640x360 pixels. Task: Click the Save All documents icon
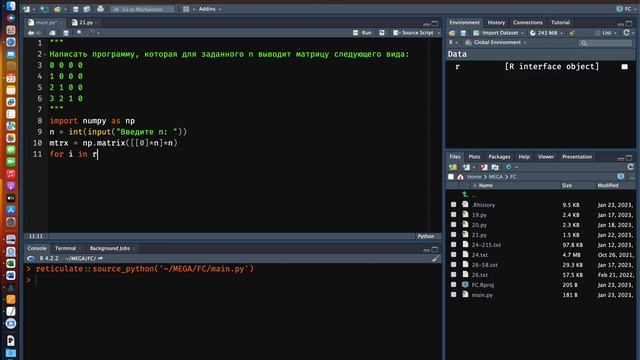click(x=87, y=9)
